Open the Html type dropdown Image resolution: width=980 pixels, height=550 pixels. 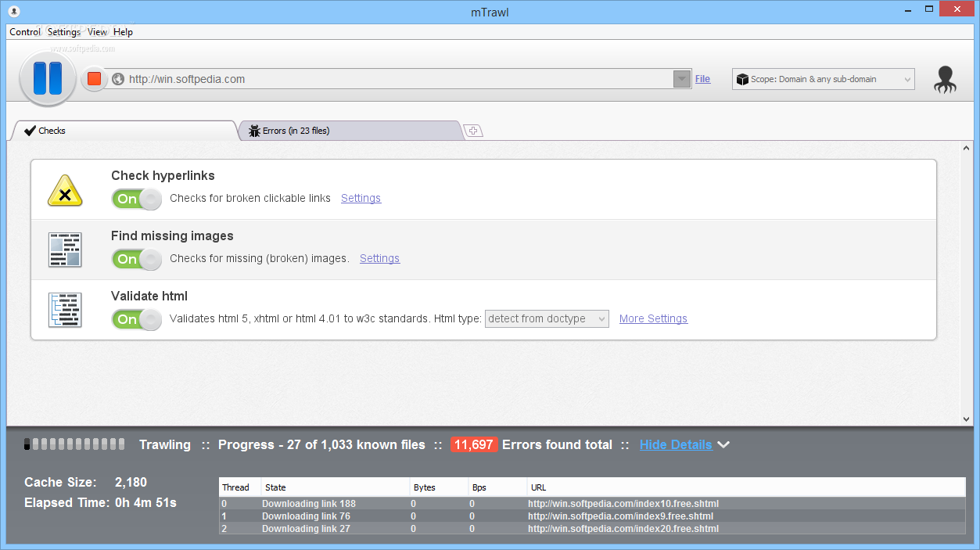coord(547,318)
